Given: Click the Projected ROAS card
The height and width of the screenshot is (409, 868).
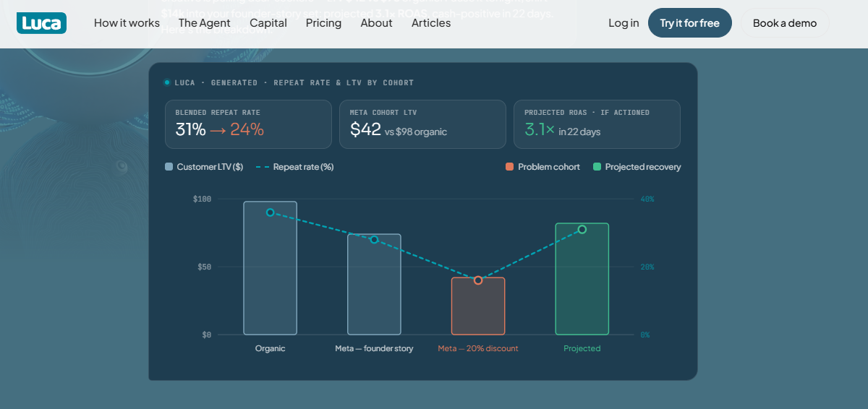Looking at the screenshot, I should 597,124.
